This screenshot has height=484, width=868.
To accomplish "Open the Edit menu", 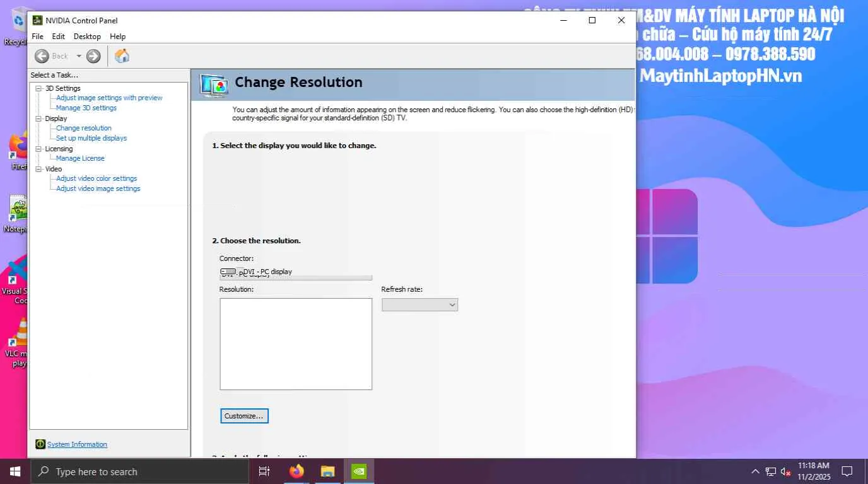I will [x=58, y=37].
